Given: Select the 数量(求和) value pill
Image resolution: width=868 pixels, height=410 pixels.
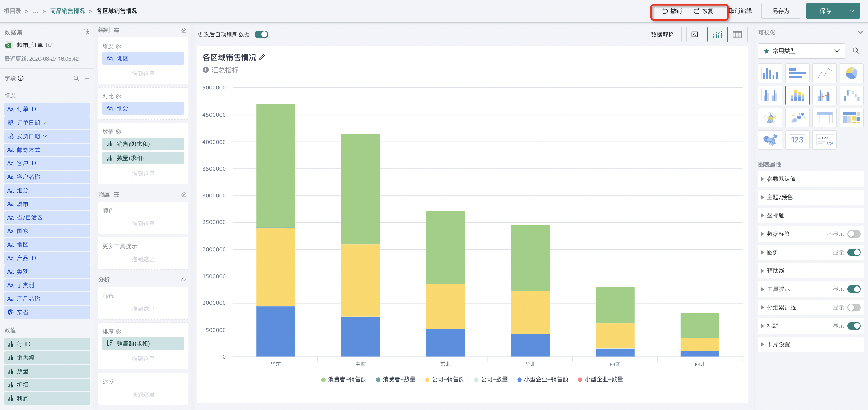Looking at the screenshot, I should tap(143, 158).
